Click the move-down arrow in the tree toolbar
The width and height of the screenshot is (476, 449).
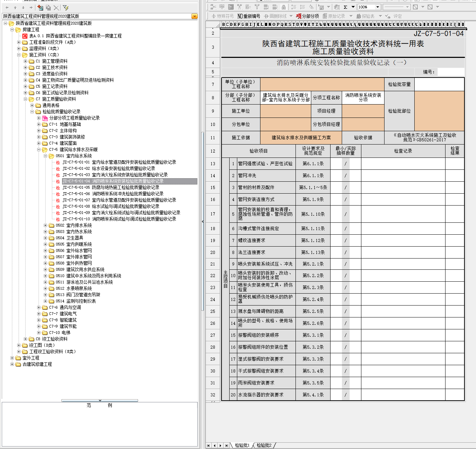click(x=23, y=7)
